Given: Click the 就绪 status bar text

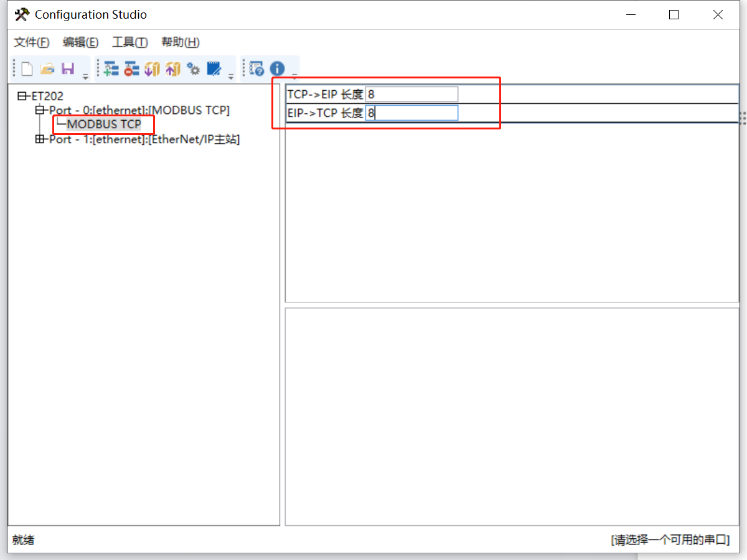Looking at the screenshot, I should coord(23,540).
